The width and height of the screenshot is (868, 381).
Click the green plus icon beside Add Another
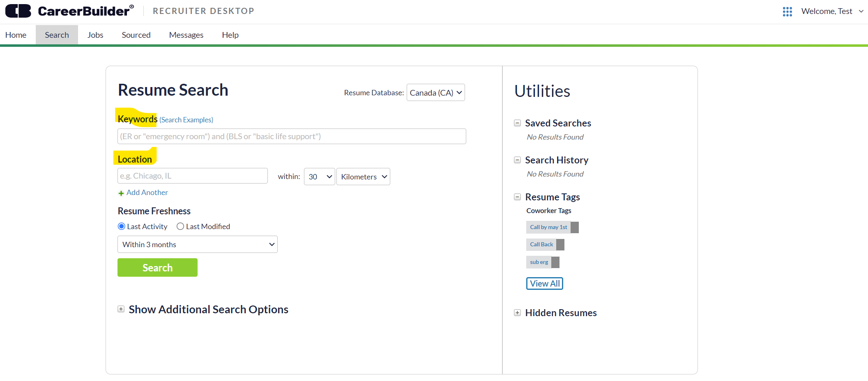121,193
